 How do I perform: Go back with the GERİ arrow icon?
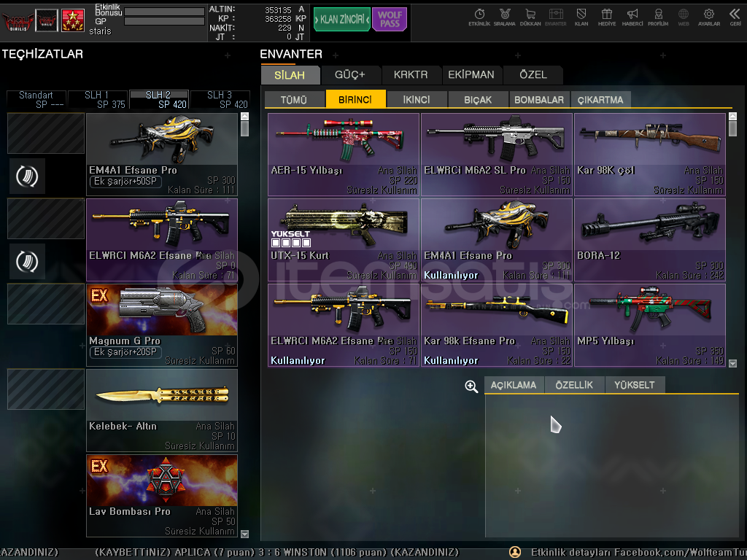(735, 17)
